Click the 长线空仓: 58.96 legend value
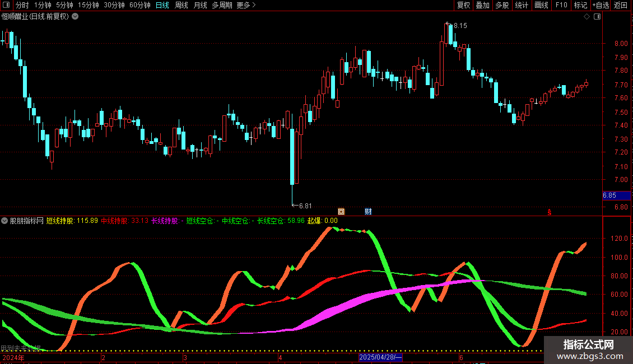The image size is (633, 364). (281, 221)
